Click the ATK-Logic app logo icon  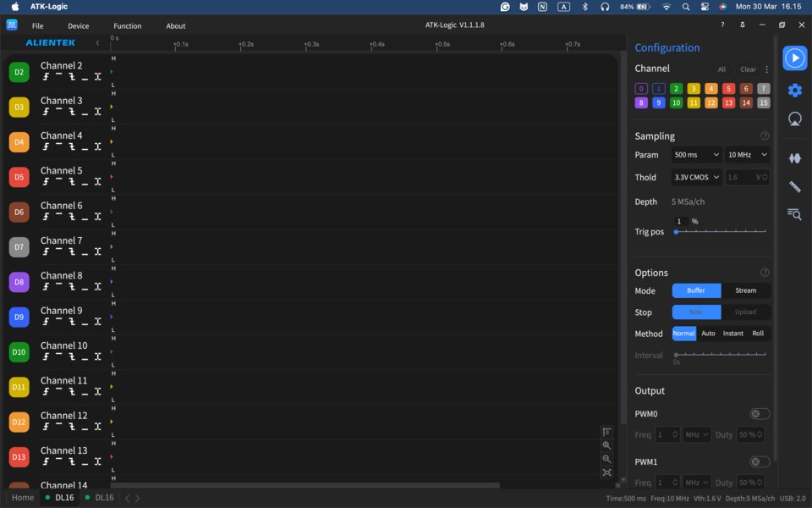coord(12,25)
